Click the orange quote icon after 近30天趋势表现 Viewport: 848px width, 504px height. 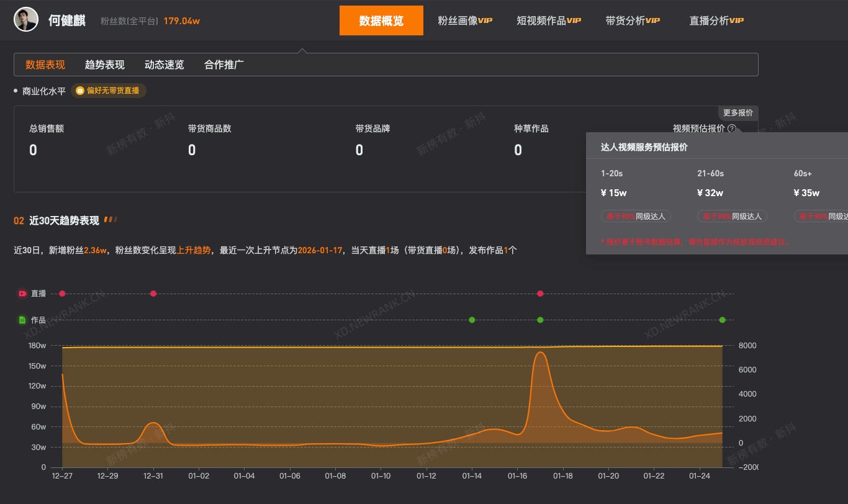coord(110,219)
